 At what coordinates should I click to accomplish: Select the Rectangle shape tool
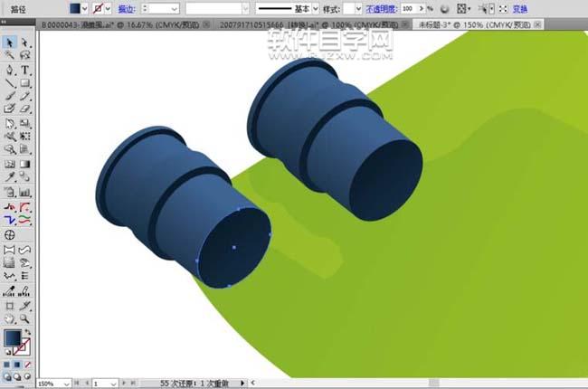[24, 83]
